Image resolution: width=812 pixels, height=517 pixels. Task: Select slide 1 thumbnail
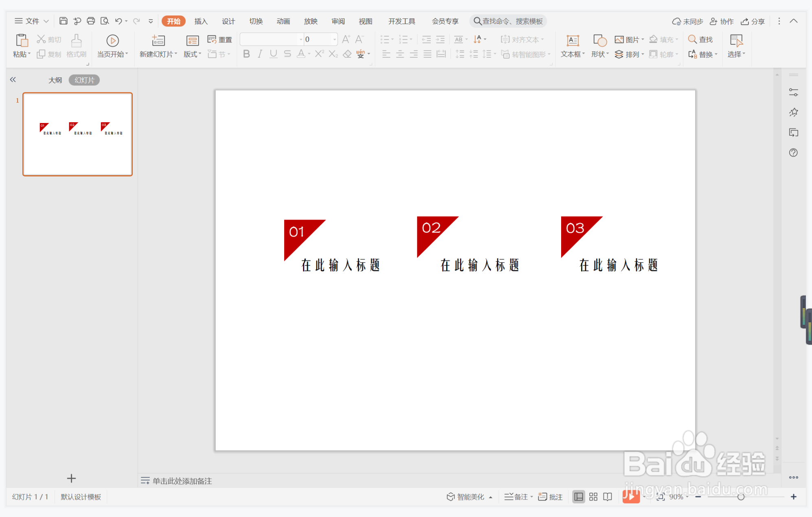click(x=77, y=134)
